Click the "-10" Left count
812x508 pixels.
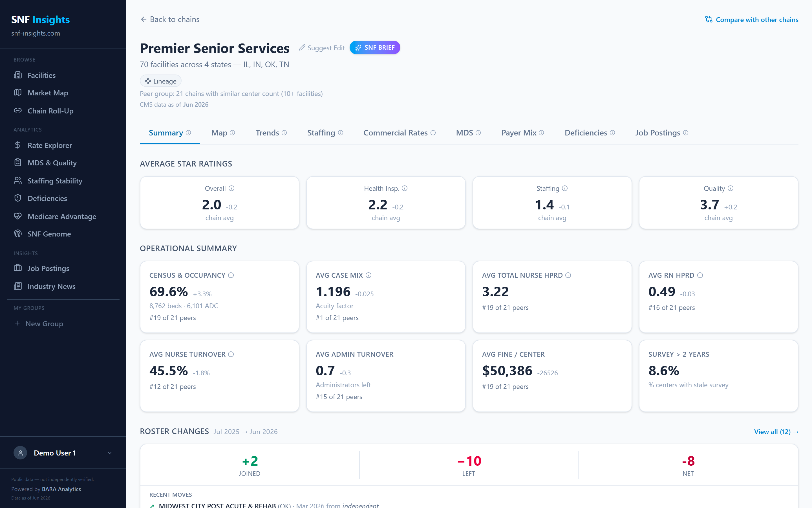point(469,461)
